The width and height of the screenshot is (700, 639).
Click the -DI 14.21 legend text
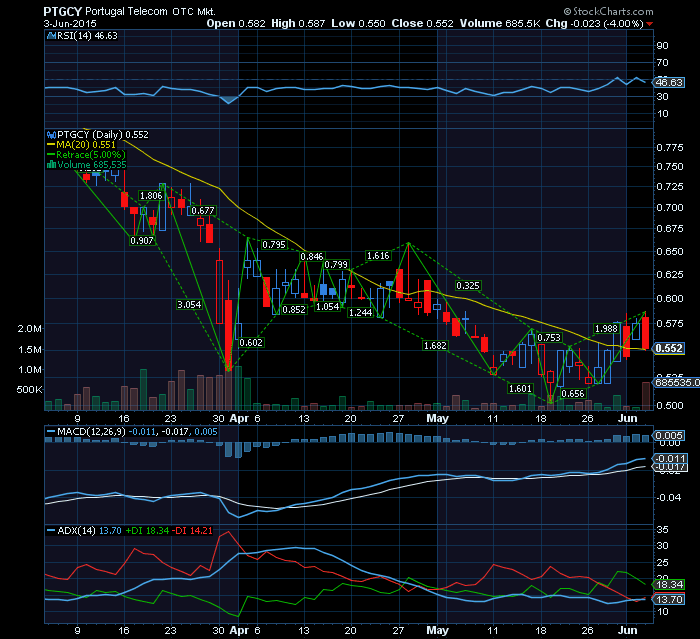click(x=193, y=530)
